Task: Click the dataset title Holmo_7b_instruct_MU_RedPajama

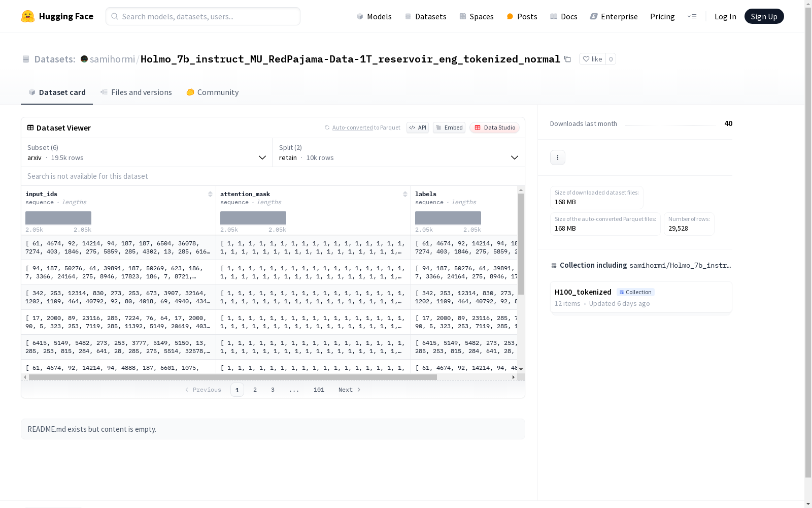Action: tap(350, 59)
